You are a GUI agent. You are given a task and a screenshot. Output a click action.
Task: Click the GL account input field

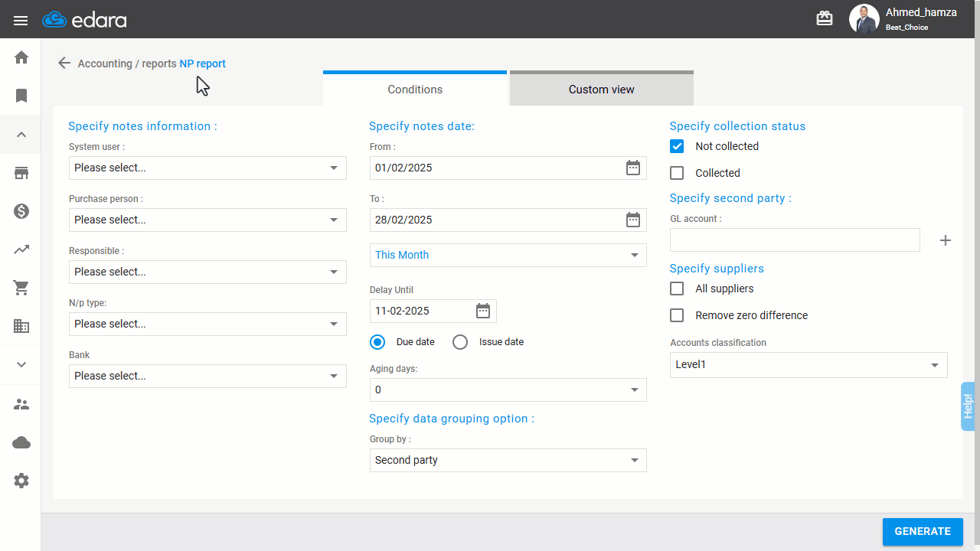[795, 240]
